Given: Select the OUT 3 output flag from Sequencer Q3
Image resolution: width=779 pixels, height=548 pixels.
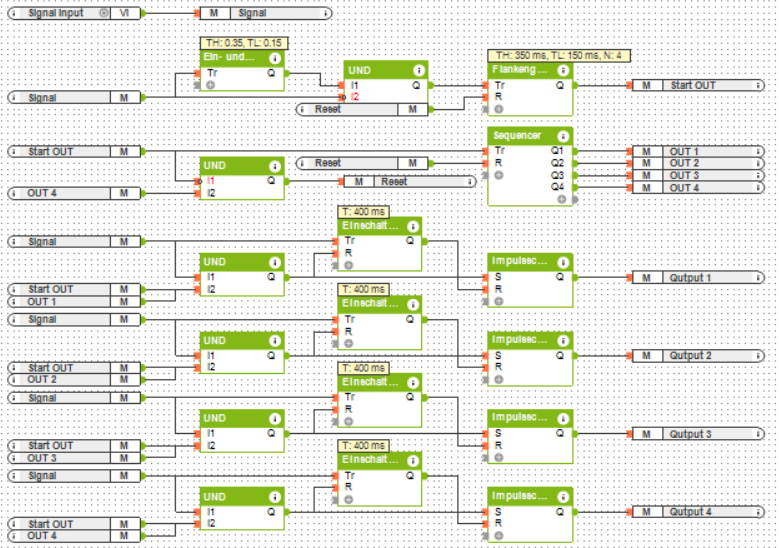Looking at the screenshot, I should tap(698, 175).
